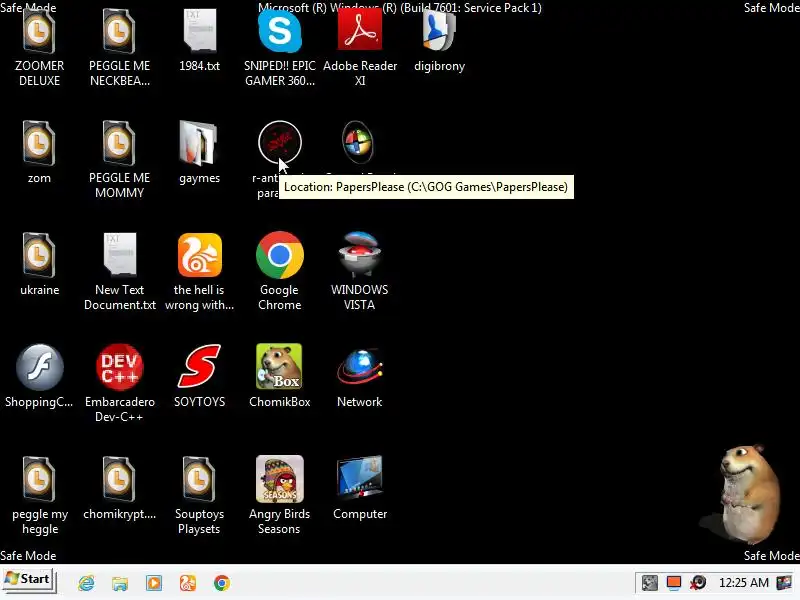Launch Google Chrome from the desktop

coord(280,255)
